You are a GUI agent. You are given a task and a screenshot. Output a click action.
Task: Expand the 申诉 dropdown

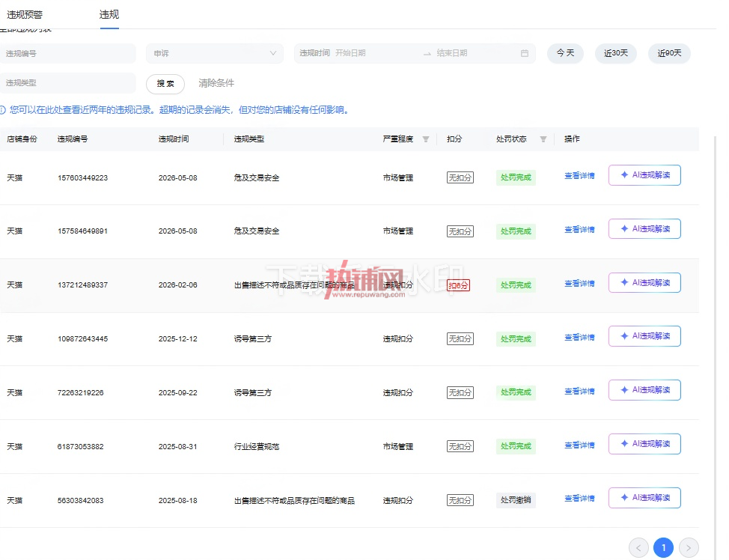pyautogui.click(x=215, y=53)
